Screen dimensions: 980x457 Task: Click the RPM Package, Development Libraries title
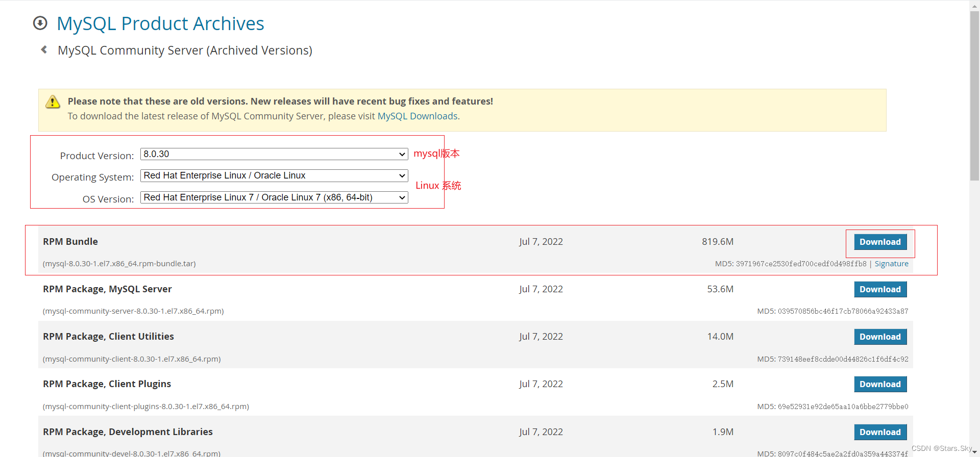tap(128, 432)
